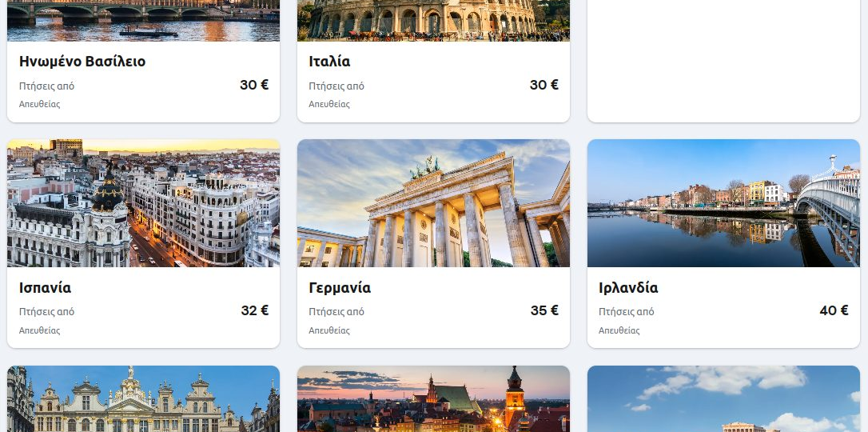Image resolution: width=868 pixels, height=432 pixels.
Task: Open the Colosseum image thumbnail
Action: point(433,21)
